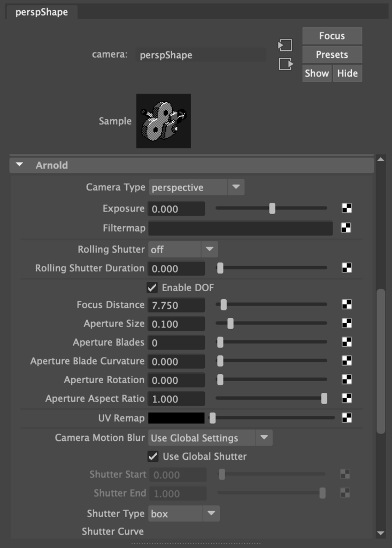392x548 pixels.
Task: Open the Camera Motion Blur dropdown
Action: (x=210, y=438)
